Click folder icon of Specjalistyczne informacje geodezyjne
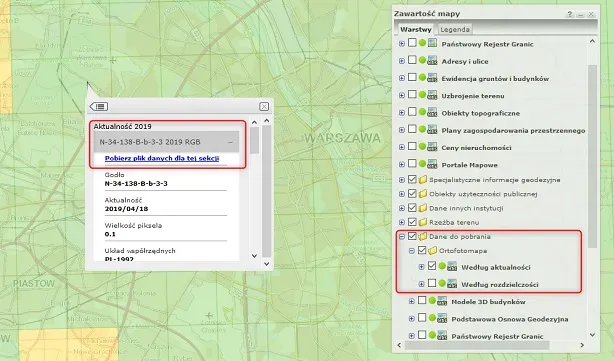Viewport: 614px width, 361px height. (423, 180)
